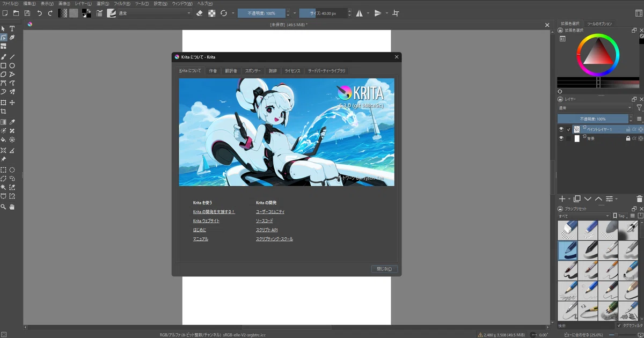Select the Move tool
This screenshot has width=644, height=338.
12,102
